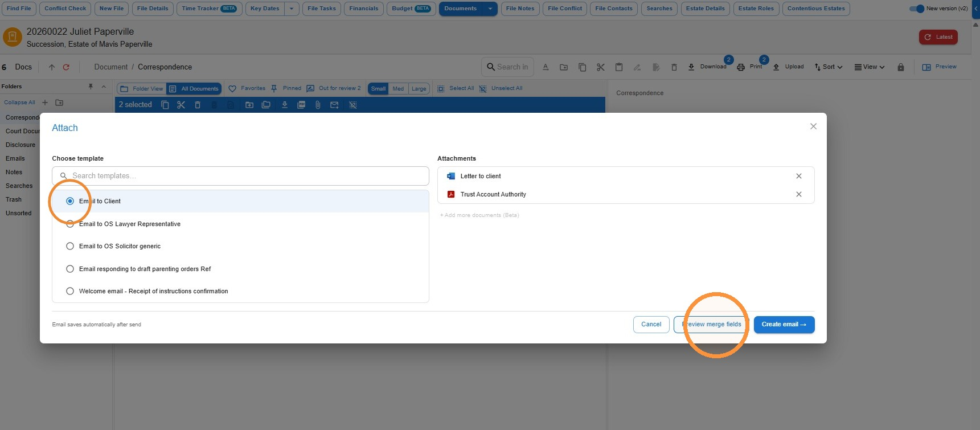Viewport: 980px width, 430px height.
Task: Click the Print toolbar icon
Action: pos(741,67)
